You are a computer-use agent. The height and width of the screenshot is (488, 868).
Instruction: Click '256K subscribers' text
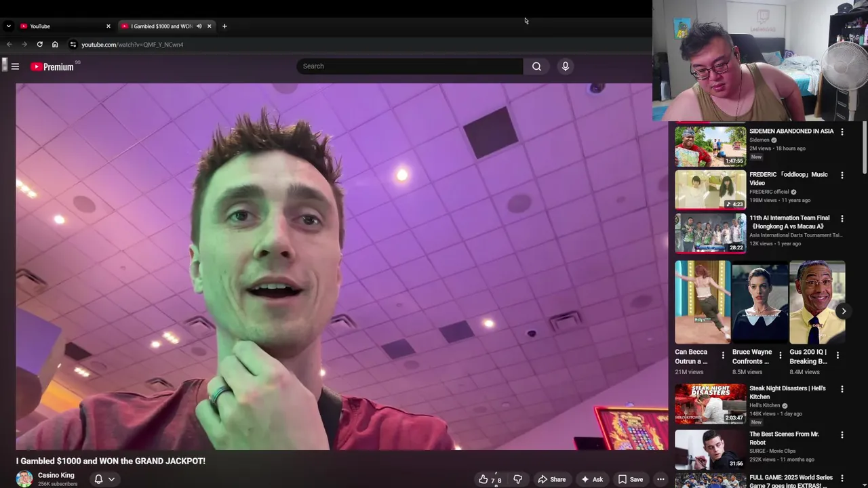click(x=58, y=484)
